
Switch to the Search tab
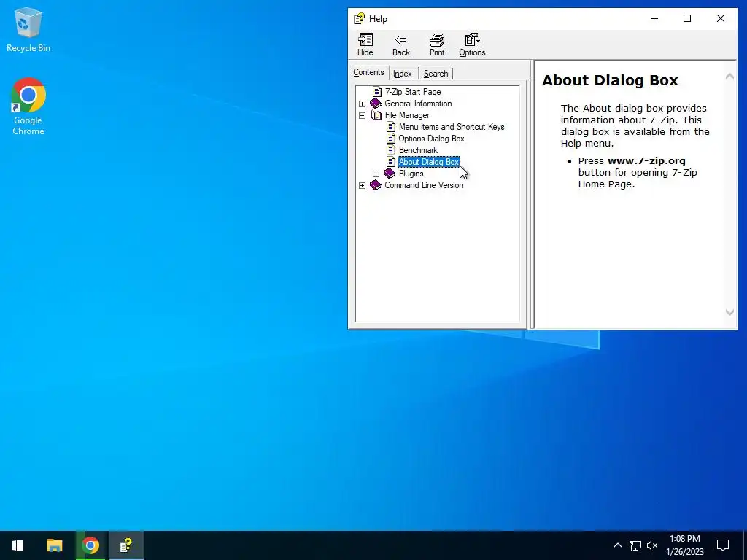tap(436, 74)
